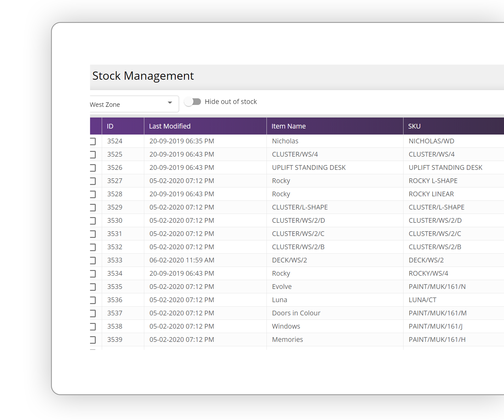Check the box for row 3535
This screenshot has height=420, width=504.
pos(93,287)
